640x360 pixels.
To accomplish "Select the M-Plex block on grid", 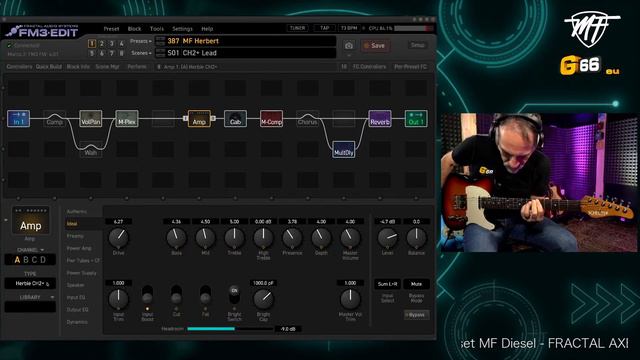I will coord(127,118).
